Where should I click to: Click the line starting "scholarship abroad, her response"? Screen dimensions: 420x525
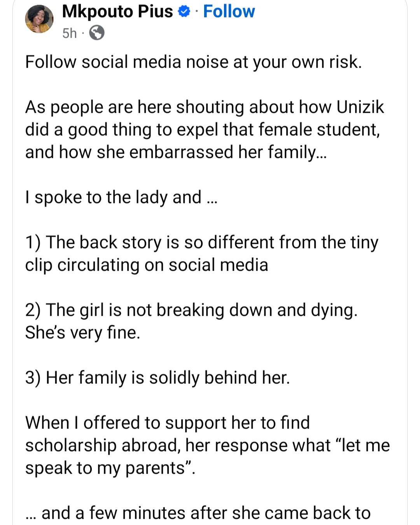[x=207, y=446]
